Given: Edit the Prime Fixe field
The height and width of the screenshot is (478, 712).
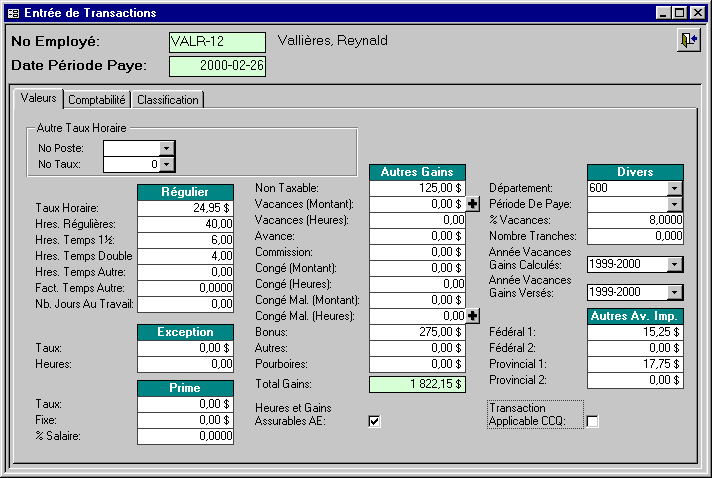Looking at the screenshot, I should [x=185, y=420].
